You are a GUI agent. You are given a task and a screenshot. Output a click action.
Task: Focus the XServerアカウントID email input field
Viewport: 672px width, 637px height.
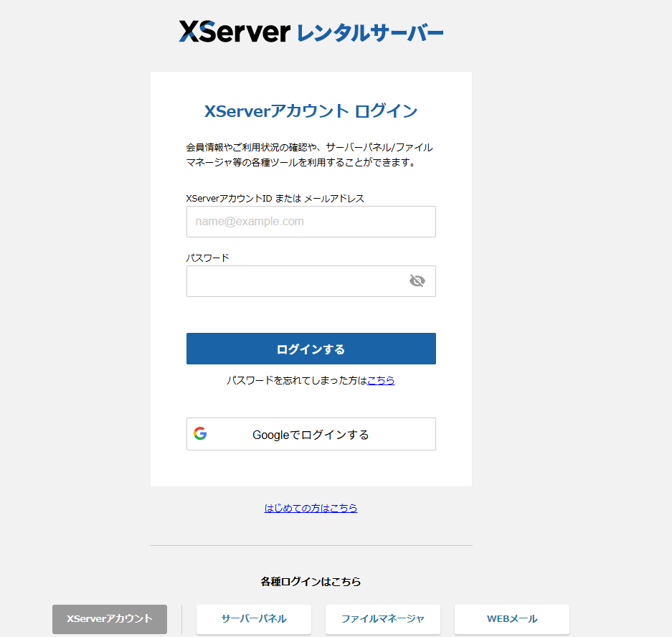tap(311, 222)
